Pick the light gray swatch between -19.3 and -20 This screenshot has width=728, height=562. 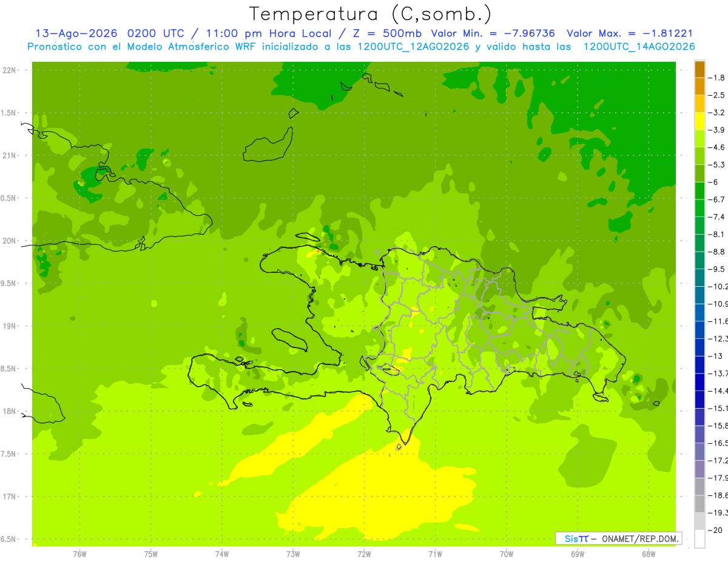(x=699, y=521)
